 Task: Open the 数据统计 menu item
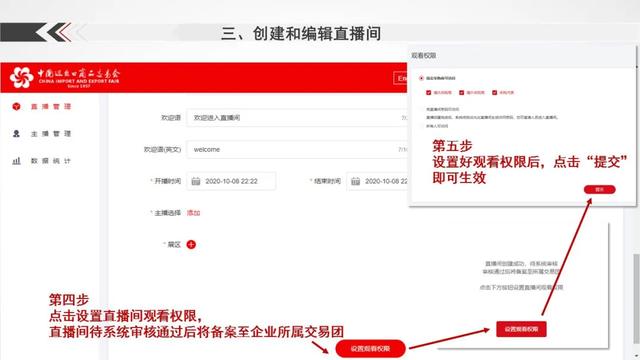click(x=51, y=161)
